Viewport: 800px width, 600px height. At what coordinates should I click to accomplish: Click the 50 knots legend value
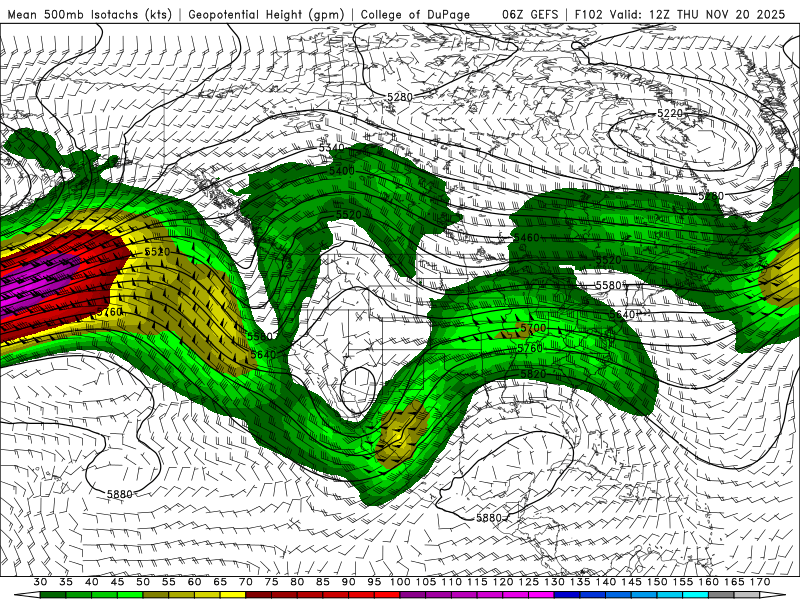coord(143,582)
